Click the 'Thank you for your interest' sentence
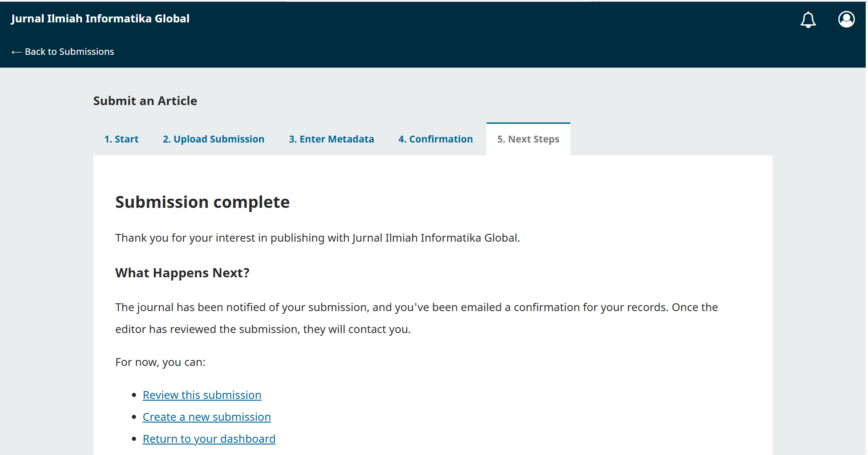Viewport: 868px width, 455px height. 318,238
